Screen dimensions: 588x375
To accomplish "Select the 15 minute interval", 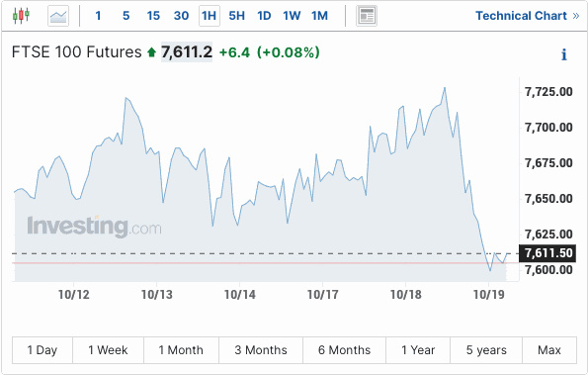I will tap(153, 16).
